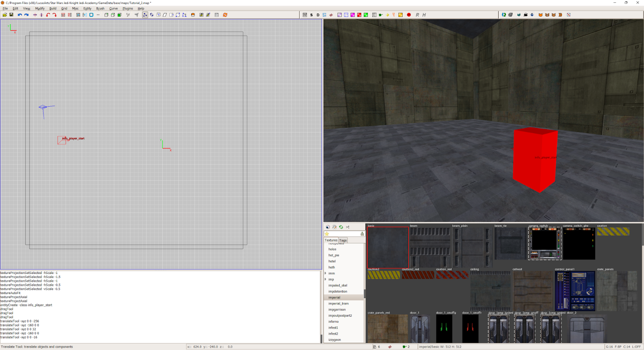
Task: Open the Brush menu
Action: (100, 8)
